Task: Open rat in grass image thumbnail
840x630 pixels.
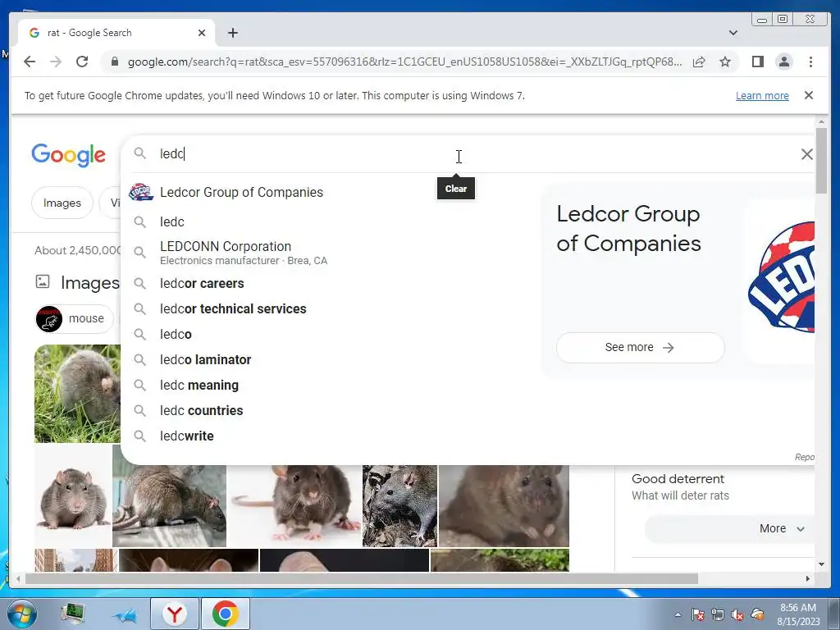Action: [x=78, y=394]
